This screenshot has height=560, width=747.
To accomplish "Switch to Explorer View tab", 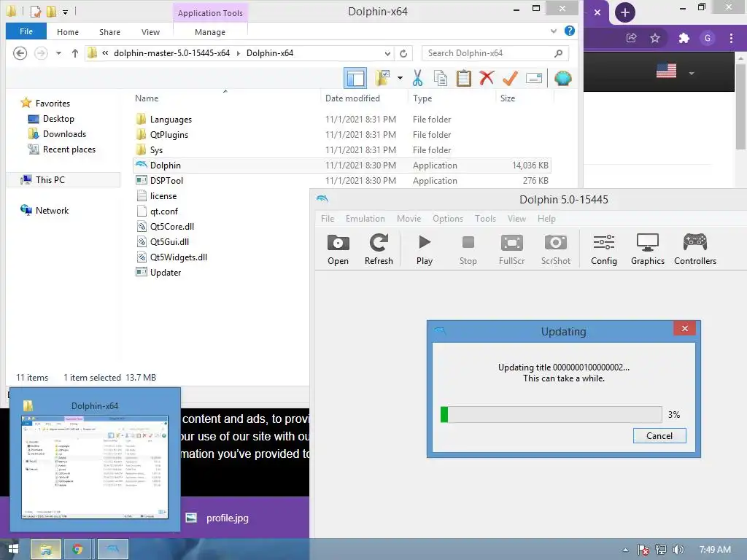I will click(x=150, y=32).
